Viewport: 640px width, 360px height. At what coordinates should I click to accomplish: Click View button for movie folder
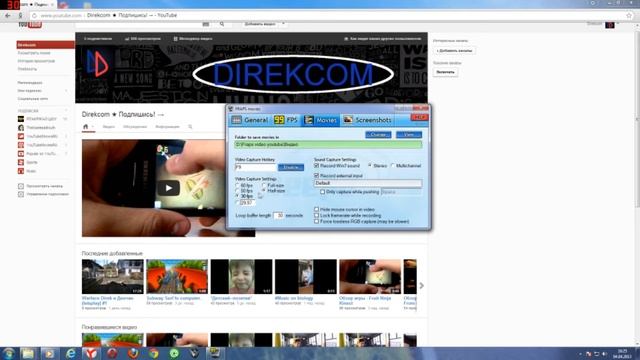[409, 135]
